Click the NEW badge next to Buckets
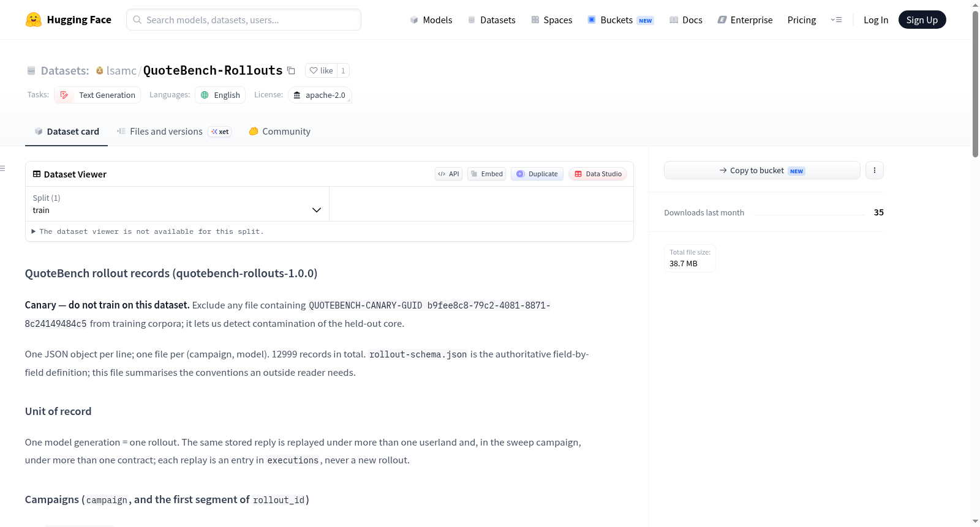The image size is (980, 527). 646,21
